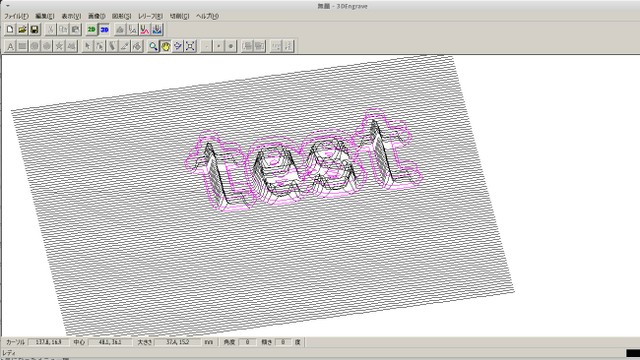Open the 表示 menu
Image resolution: width=640 pixels, height=360 pixels.
pos(71,16)
